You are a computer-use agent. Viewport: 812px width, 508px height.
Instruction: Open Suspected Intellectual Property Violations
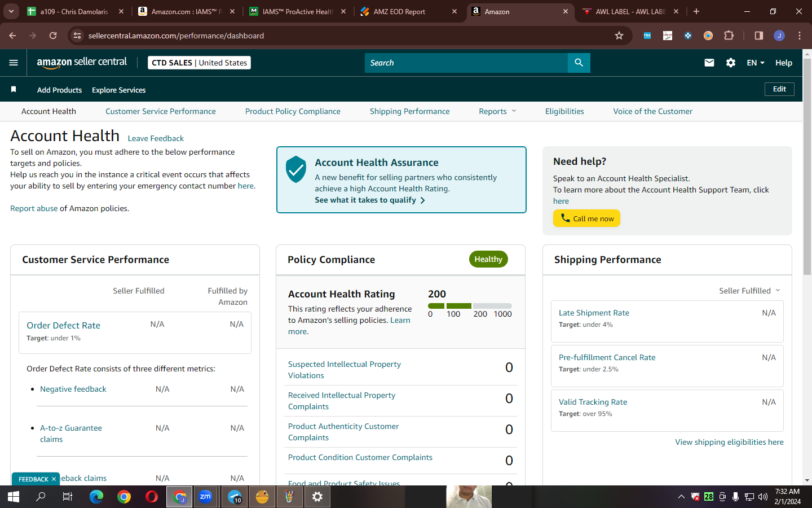[345, 370]
